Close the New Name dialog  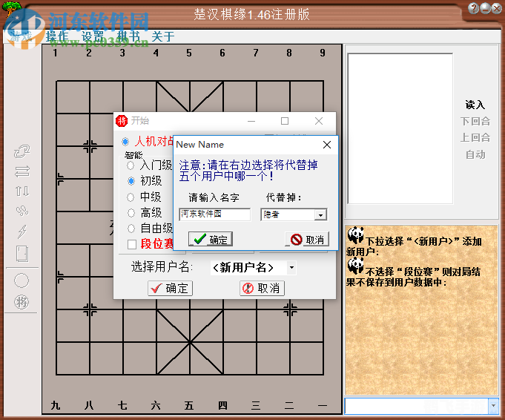pos(327,145)
